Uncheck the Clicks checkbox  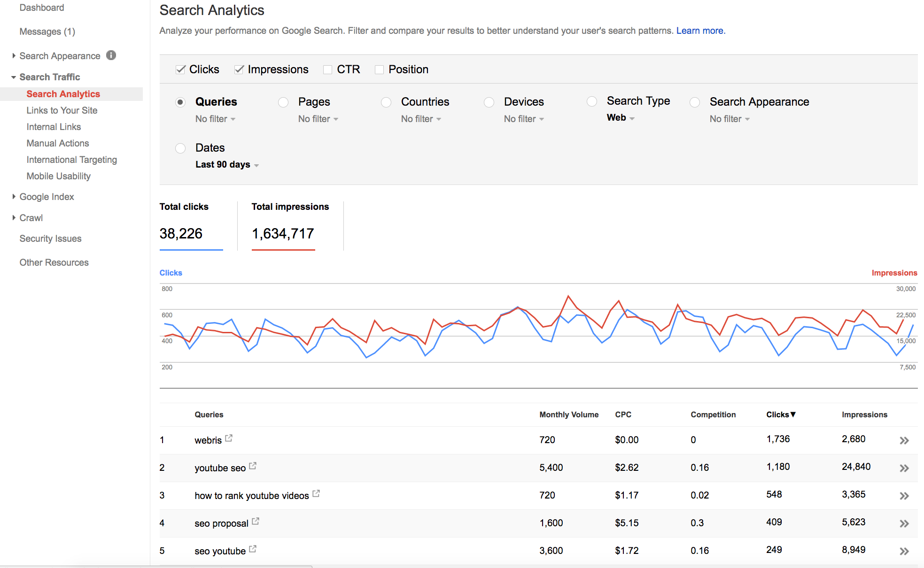click(x=180, y=69)
